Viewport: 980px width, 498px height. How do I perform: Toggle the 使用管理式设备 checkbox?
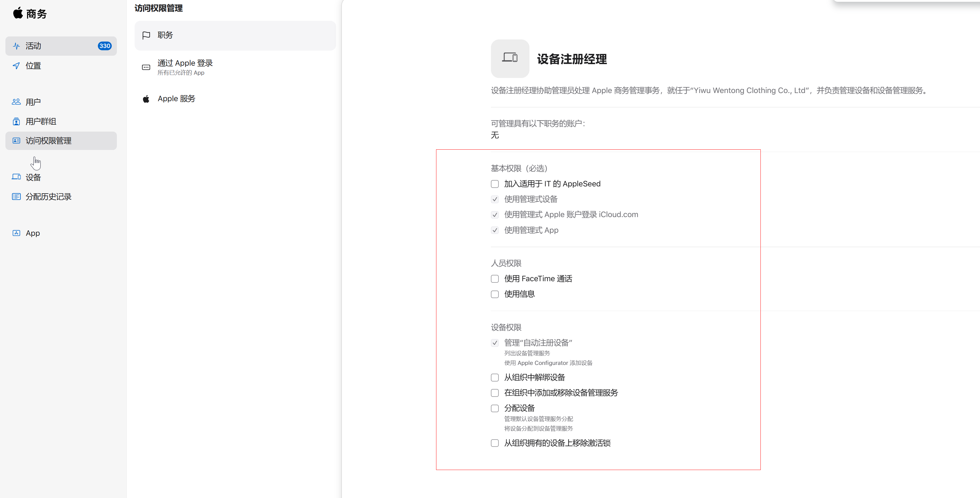pos(495,199)
